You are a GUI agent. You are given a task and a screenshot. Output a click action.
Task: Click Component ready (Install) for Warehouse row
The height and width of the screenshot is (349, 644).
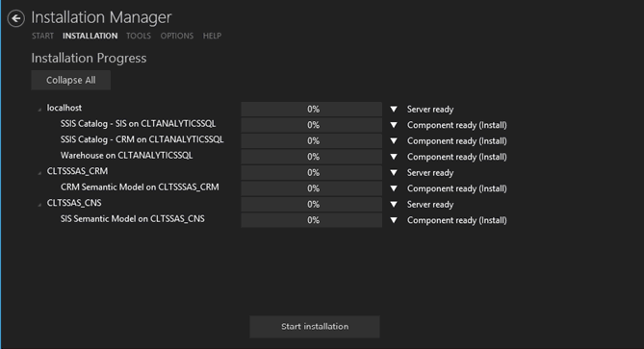click(456, 157)
